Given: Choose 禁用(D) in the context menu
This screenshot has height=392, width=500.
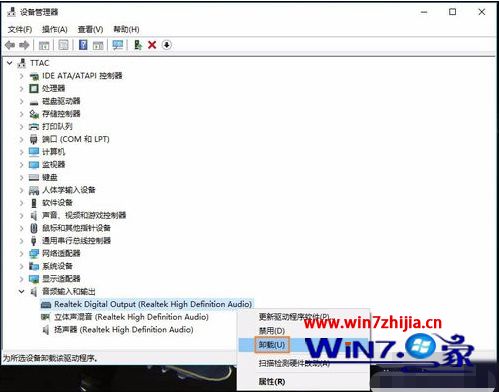Looking at the screenshot, I should (272, 331).
